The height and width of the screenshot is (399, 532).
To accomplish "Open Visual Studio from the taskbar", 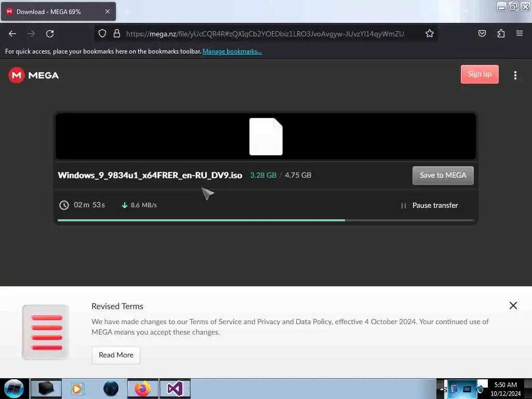I will click(175, 389).
